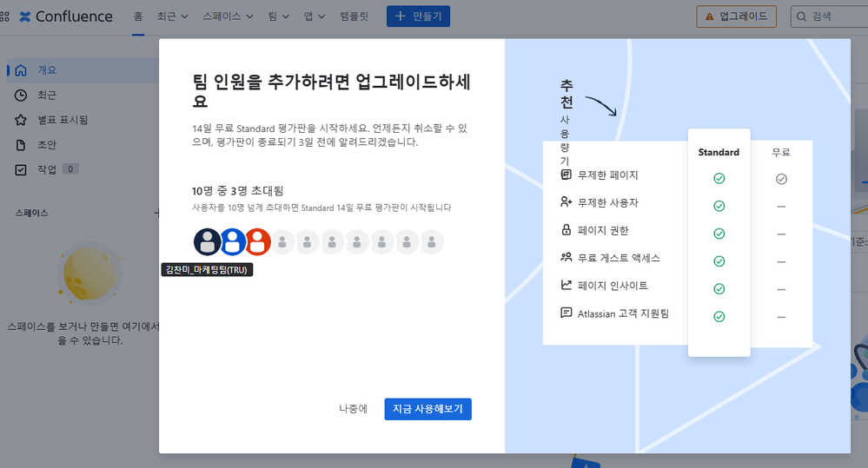
Task: Click the 만들기 create button
Action: click(418, 16)
